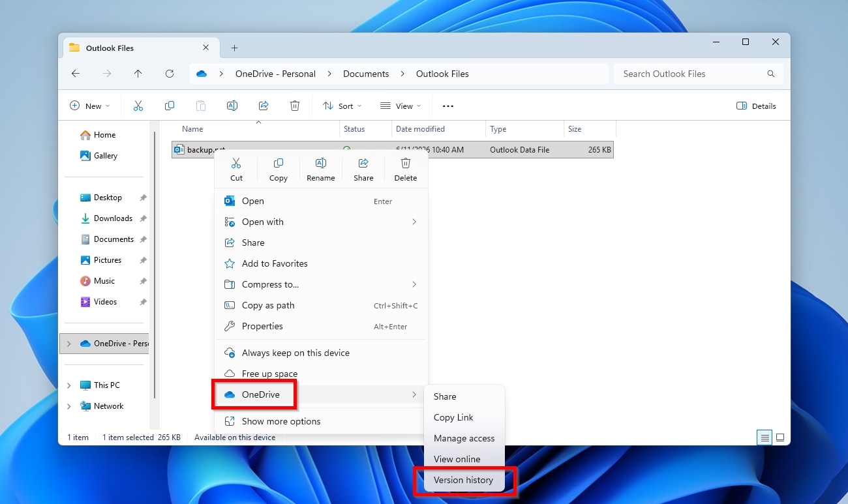Image resolution: width=848 pixels, height=504 pixels.
Task: Open Videos in quick access
Action: pyautogui.click(x=105, y=302)
